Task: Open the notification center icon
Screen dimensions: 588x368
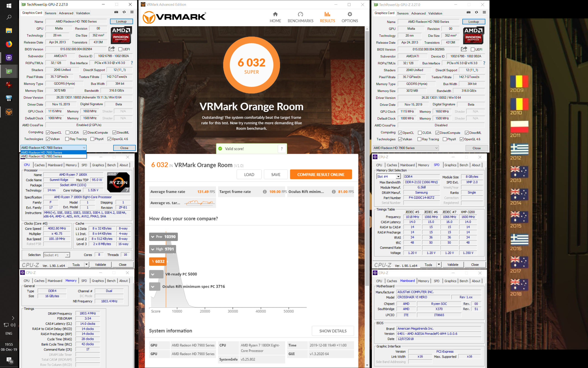Action: tap(9, 360)
